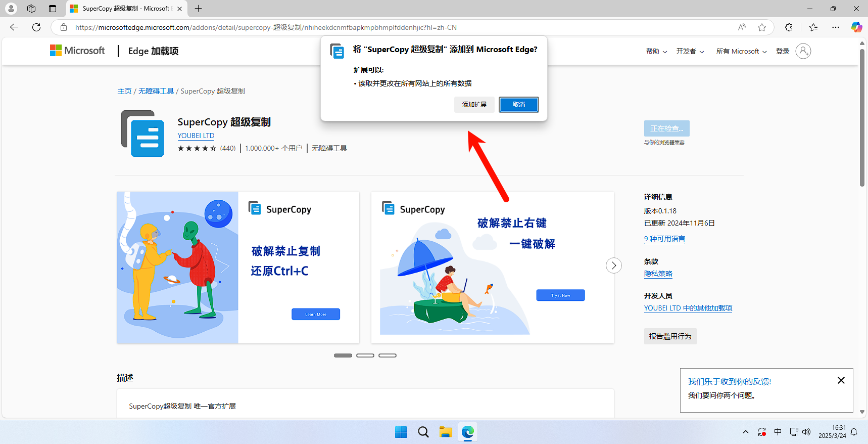Expand the 所有 Microsoft dropdown
The height and width of the screenshot is (444, 868).
[x=741, y=51]
